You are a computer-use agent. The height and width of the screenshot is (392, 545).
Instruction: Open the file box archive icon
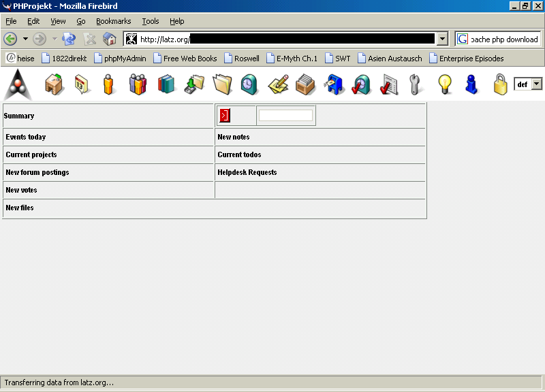click(305, 84)
